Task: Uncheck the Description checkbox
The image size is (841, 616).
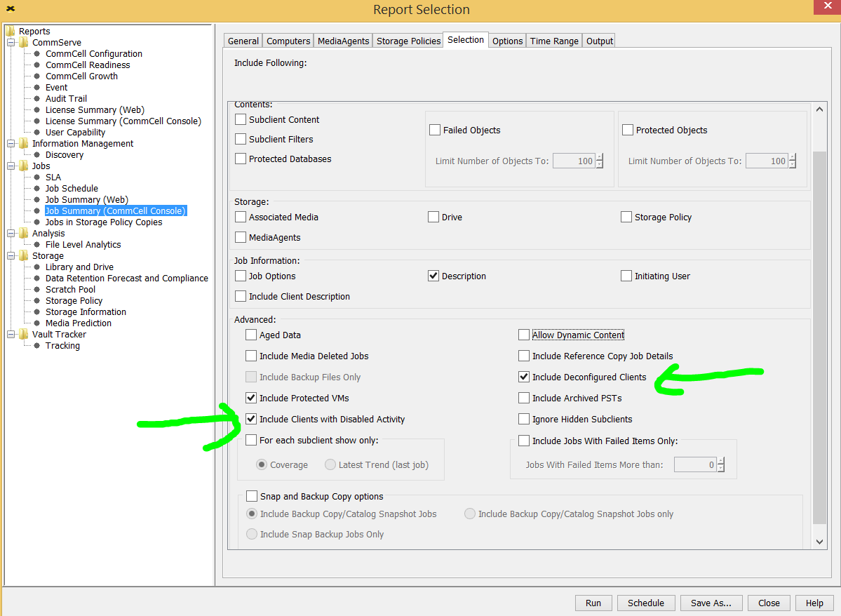Action: click(x=433, y=276)
